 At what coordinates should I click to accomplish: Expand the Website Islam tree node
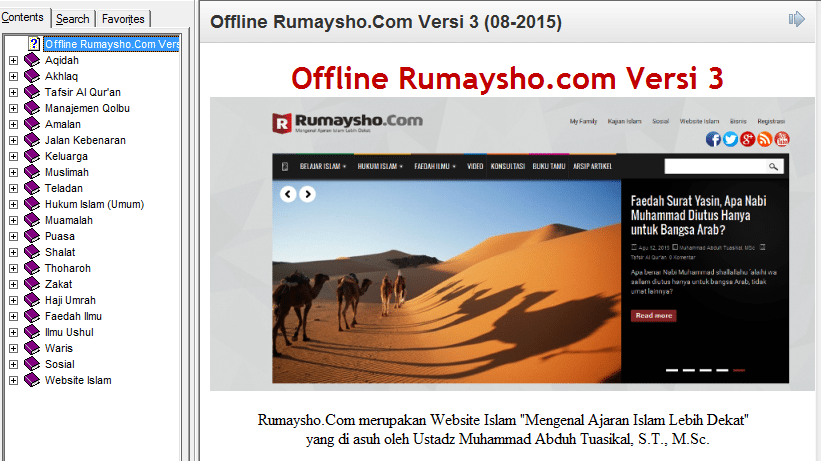(14, 380)
